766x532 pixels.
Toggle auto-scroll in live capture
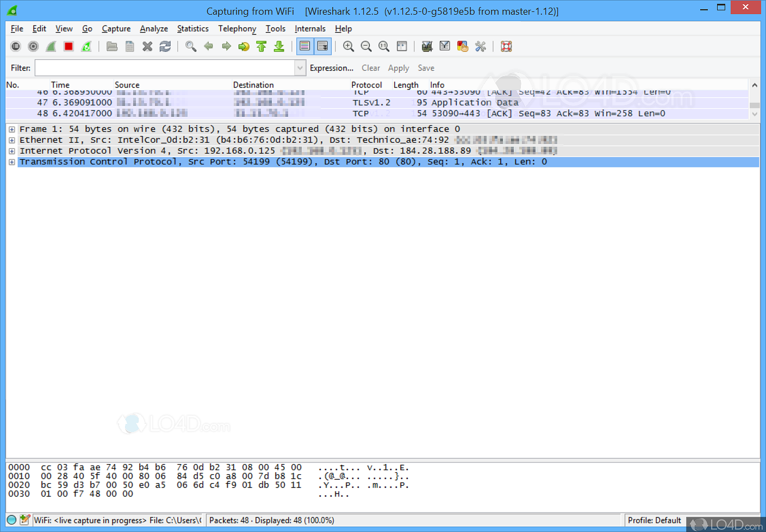click(x=323, y=46)
